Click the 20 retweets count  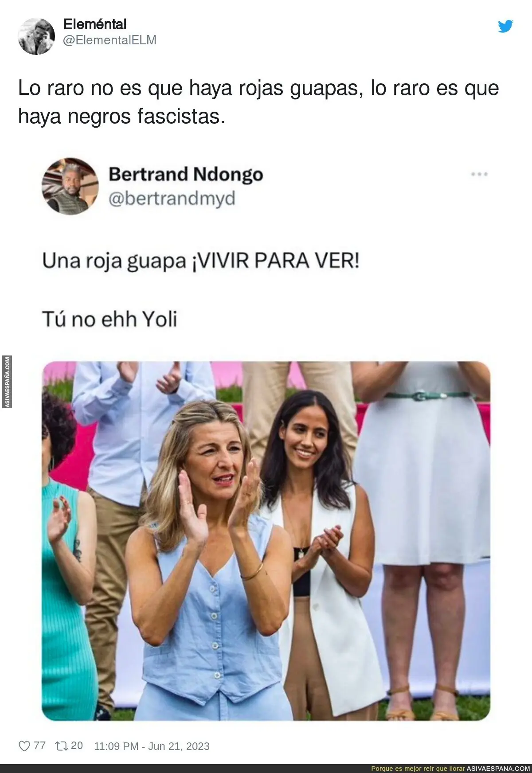click(77, 746)
